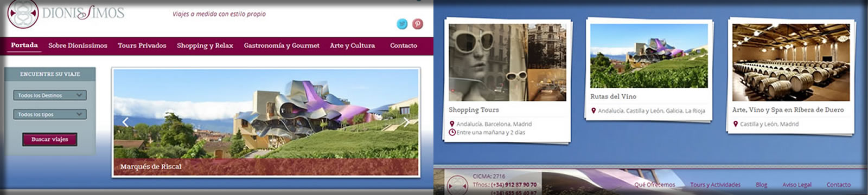Open the Qué Ofrecemos footer link

pos(655,185)
